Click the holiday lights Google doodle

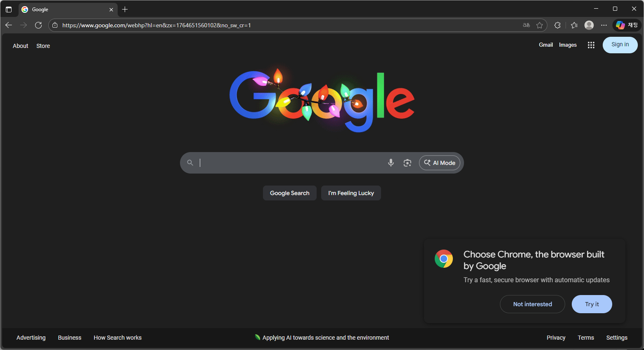click(322, 100)
